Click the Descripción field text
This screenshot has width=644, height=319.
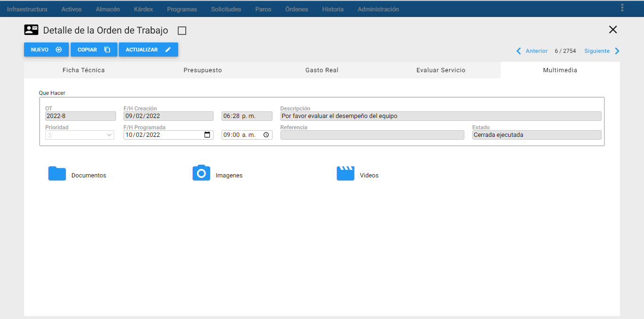click(x=441, y=116)
